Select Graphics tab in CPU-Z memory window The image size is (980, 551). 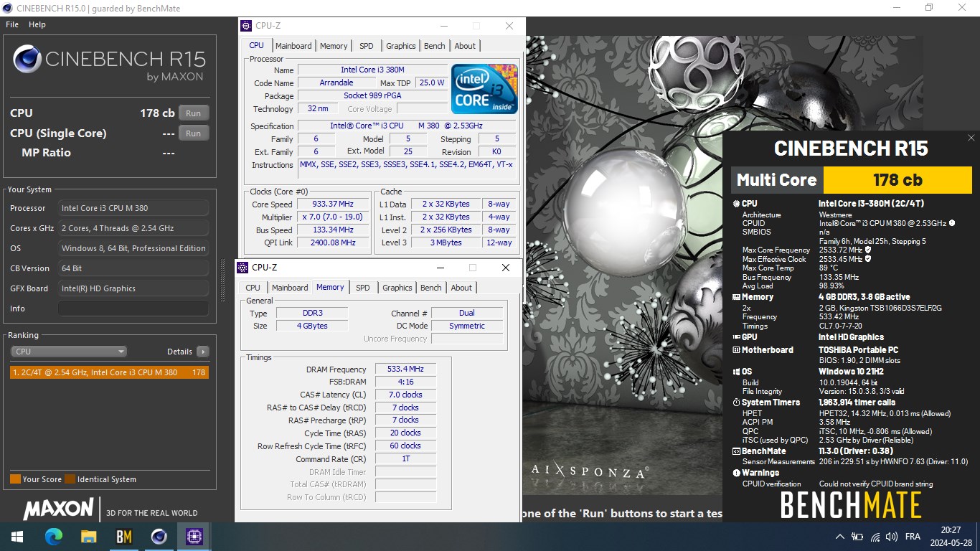click(397, 288)
